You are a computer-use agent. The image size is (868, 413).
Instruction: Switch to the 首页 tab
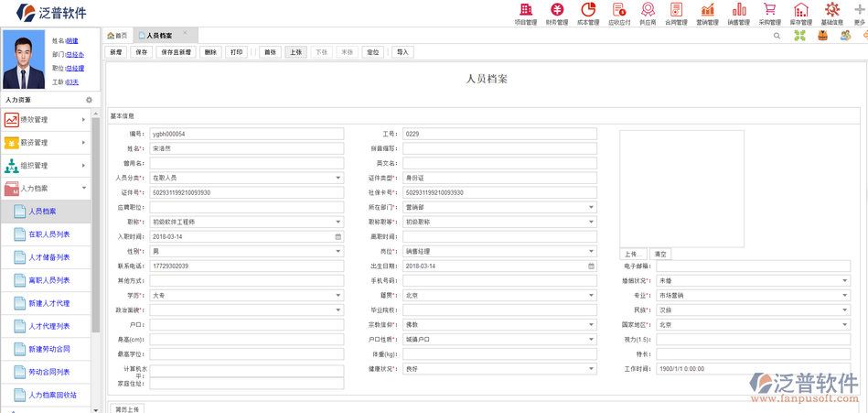[117, 36]
